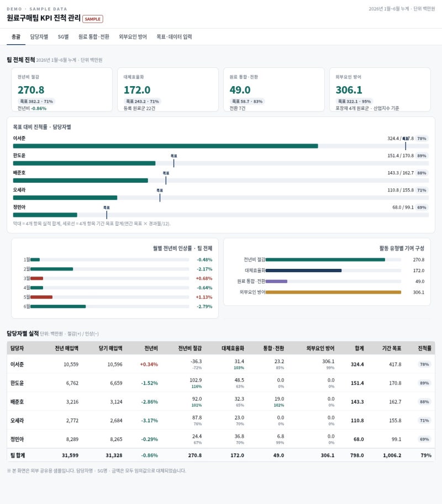Click the 31,599 total 전년 매입액 cell
Viewport: 442px width, 504px height.
(x=70, y=455)
